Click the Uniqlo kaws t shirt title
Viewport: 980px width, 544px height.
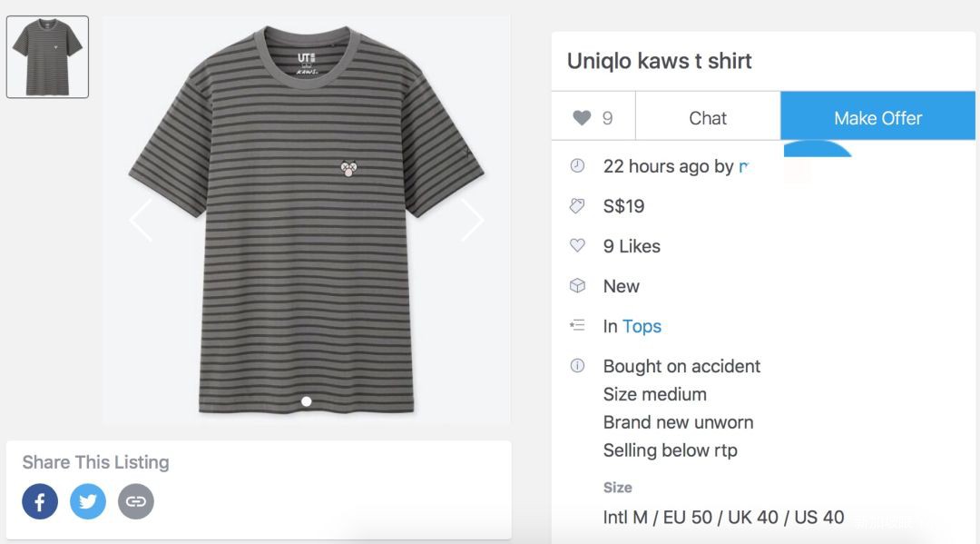pyautogui.click(x=660, y=61)
